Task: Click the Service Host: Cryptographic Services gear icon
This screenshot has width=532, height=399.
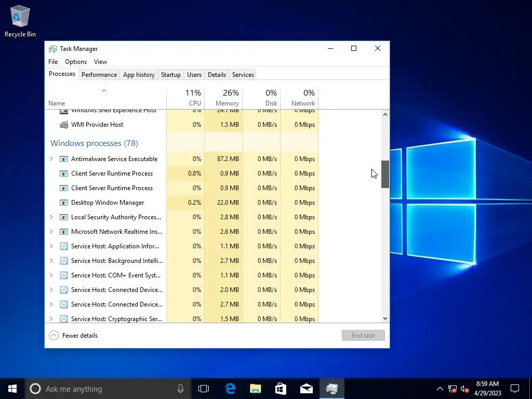Action: click(x=64, y=319)
